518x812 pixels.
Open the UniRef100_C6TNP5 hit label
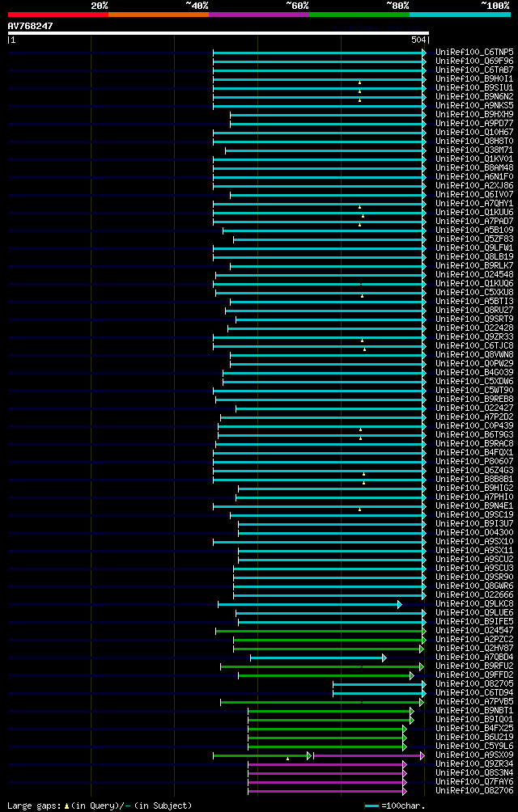pos(474,53)
